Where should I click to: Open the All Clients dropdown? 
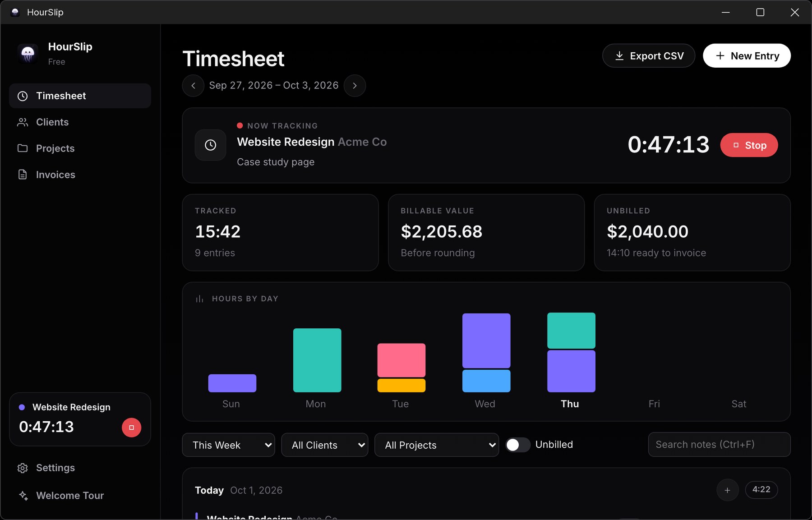point(325,445)
